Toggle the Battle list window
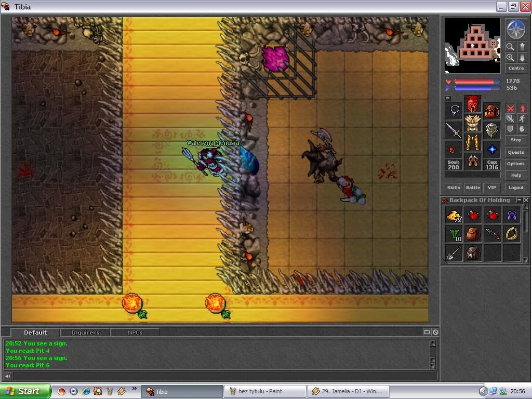 (473, 188)
